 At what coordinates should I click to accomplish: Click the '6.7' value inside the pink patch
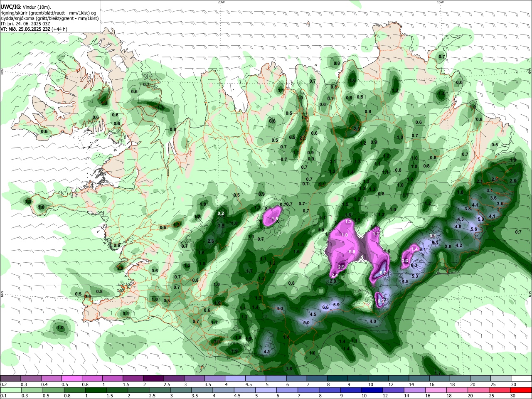(x=383, y=273)
